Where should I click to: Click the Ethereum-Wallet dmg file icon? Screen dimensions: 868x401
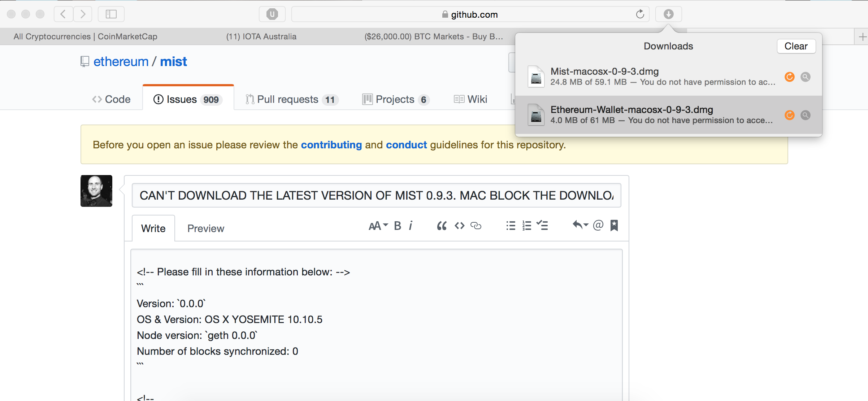coord(536,114)
